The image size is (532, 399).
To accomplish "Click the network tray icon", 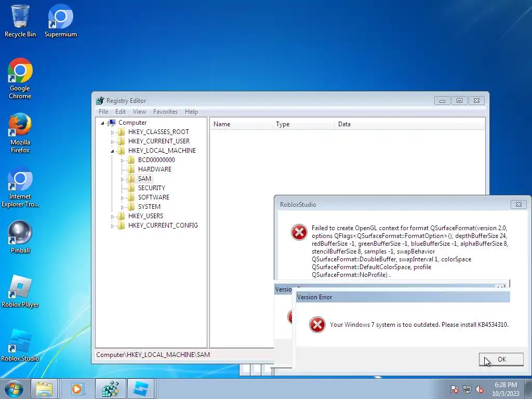I will click(x=467, y=390).
